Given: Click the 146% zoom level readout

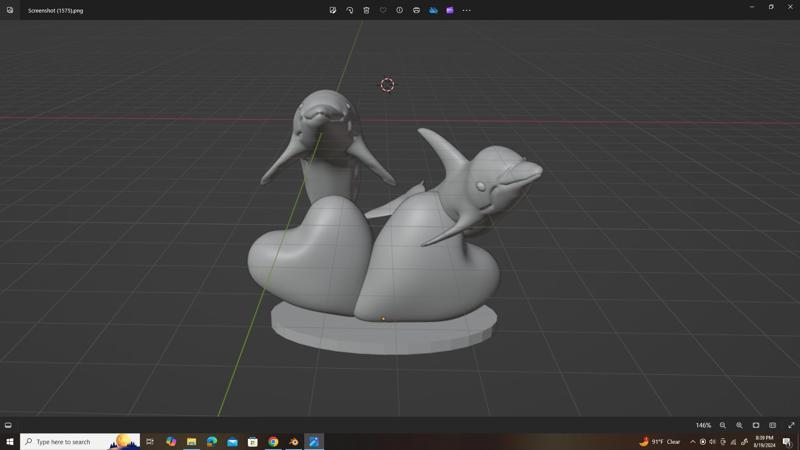Looking at the screenshot, I should tap(703, 425).
